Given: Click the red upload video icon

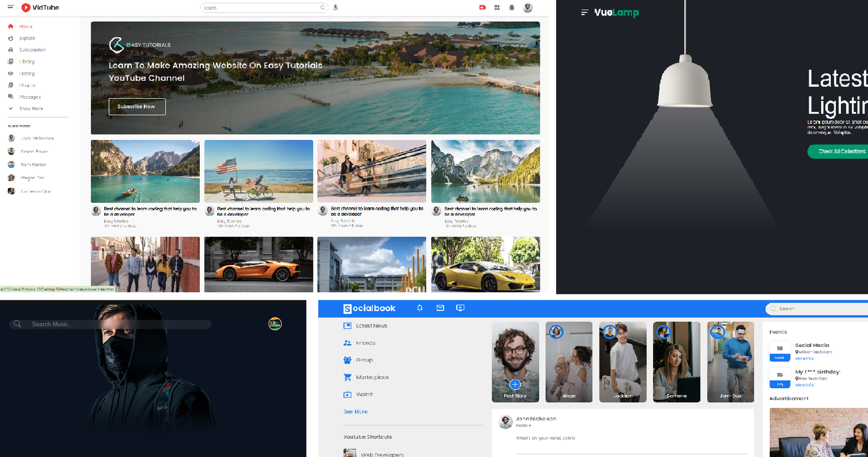Looking at the screenshot, I should (x=482, y=8).
